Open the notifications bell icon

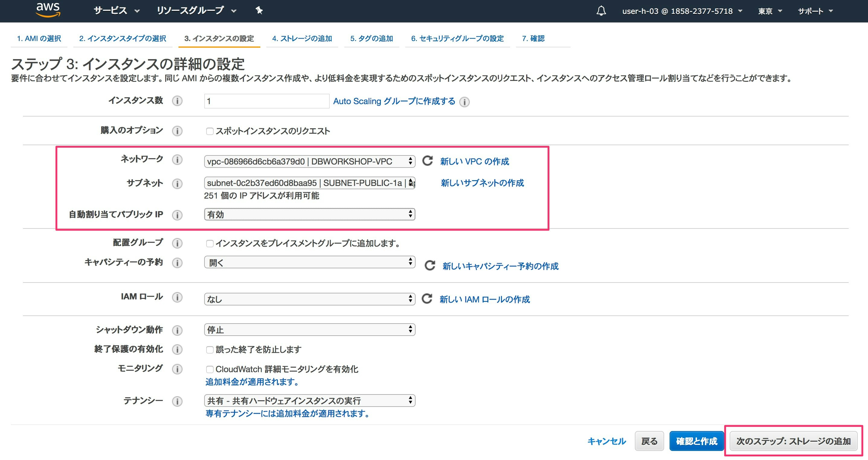pyautogui.click(x=601, y=11)
